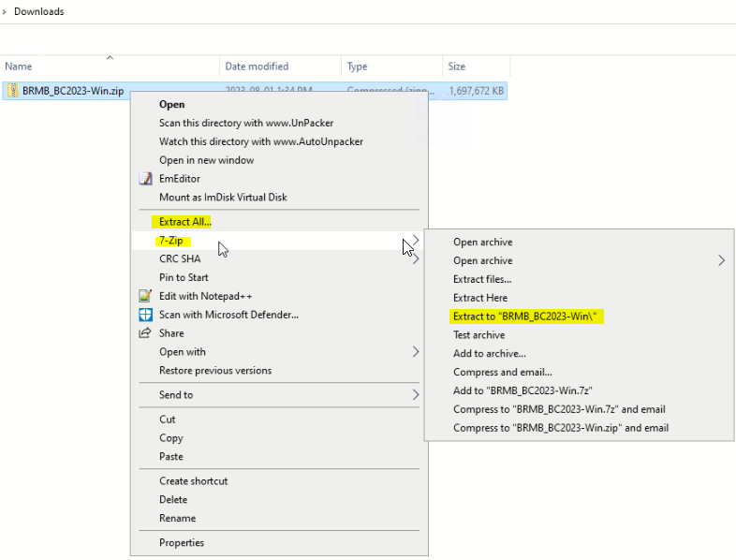This screenshot has height=560, width=736.
Task: Choose Share from the context menu
Action: tap(171, 333)
